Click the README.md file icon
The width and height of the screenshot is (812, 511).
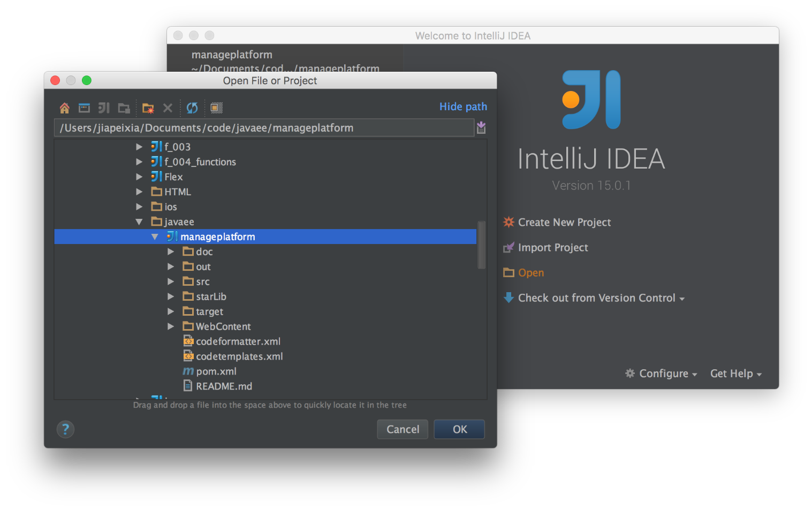click(x=188, y=386)
